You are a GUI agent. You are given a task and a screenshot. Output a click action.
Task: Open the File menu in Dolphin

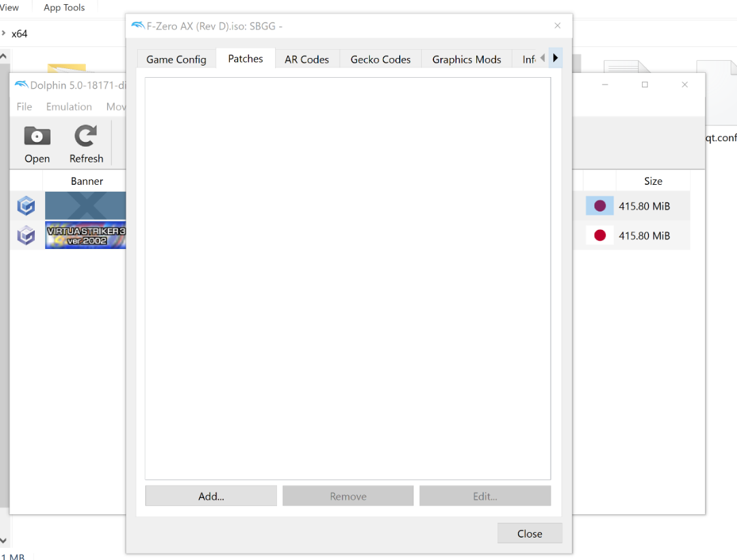pyautogui.click(x=25, y=106)
